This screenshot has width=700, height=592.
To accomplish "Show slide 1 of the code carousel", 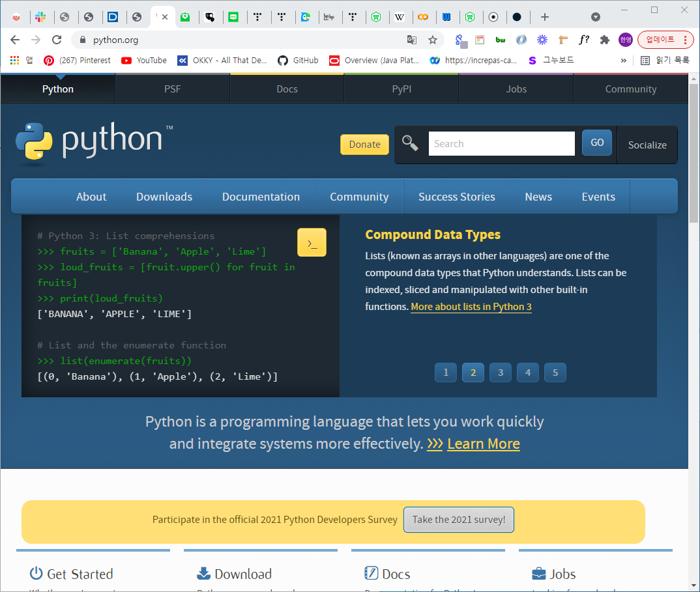I will pyautogui.click(x=446, y=373).
